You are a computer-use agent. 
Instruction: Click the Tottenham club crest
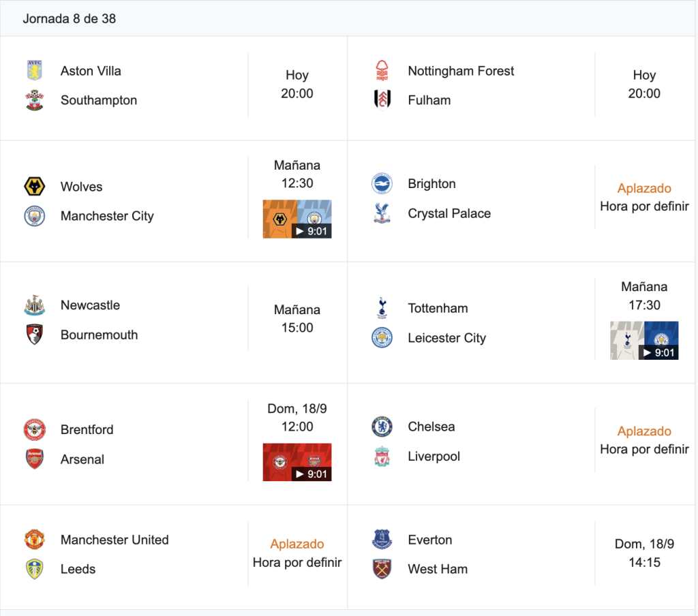click(x=382, y=308)
